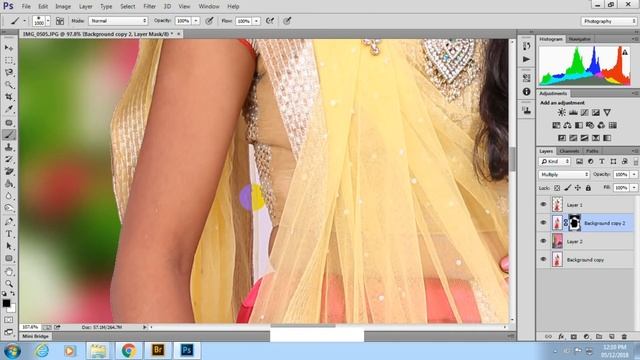Toggle airbrush-style build-up option

pyautogui.click(x=270, y=21)
